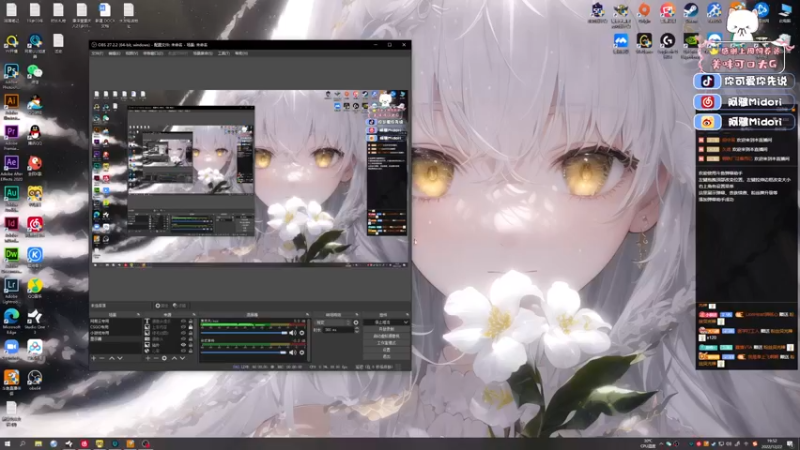This screenshot has width=800, height=450.
Task: Adjust top mixer channel volume slider
Action: pos(244,333)
